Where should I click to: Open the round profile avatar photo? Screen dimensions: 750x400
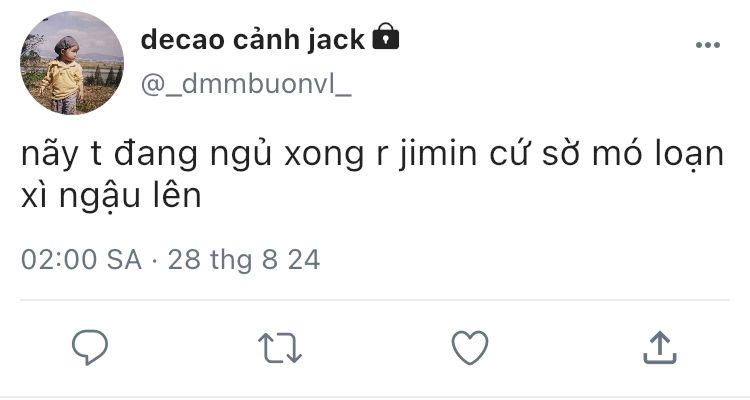click(x=72, y=63)
